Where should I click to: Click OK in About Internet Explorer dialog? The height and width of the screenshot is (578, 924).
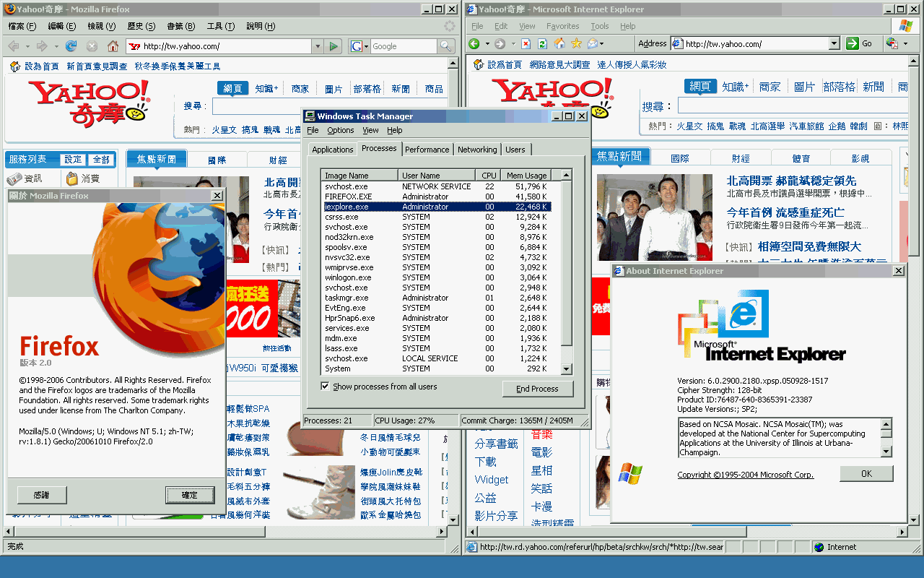866,474
